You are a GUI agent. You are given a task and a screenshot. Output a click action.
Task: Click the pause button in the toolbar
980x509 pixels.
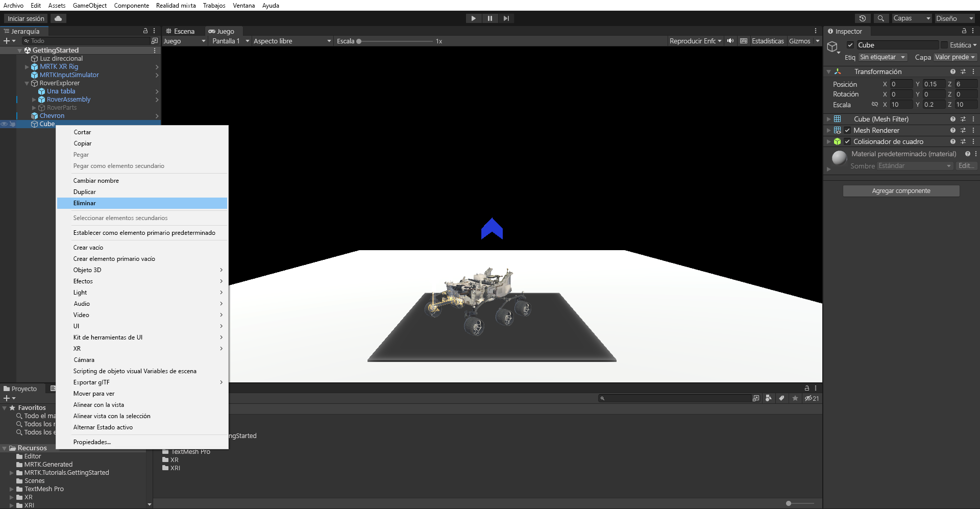[x=490, y=18]
